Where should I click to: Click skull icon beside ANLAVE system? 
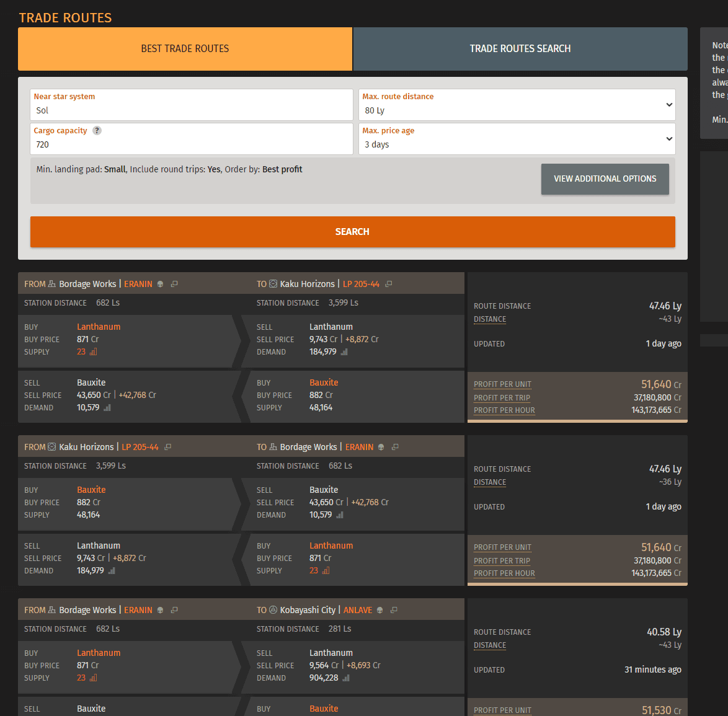click(380, 610)
